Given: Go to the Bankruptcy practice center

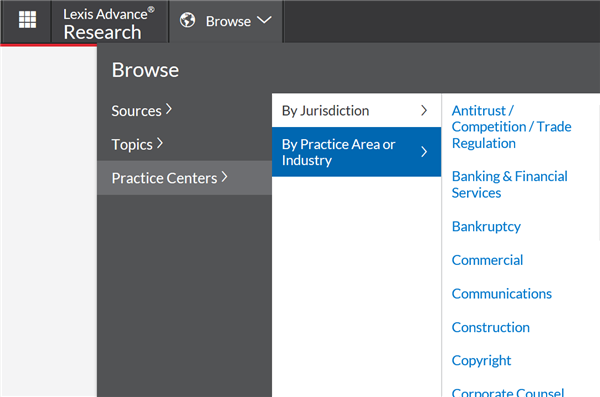Looking at the screenshot, I should (x=486, y=227).
